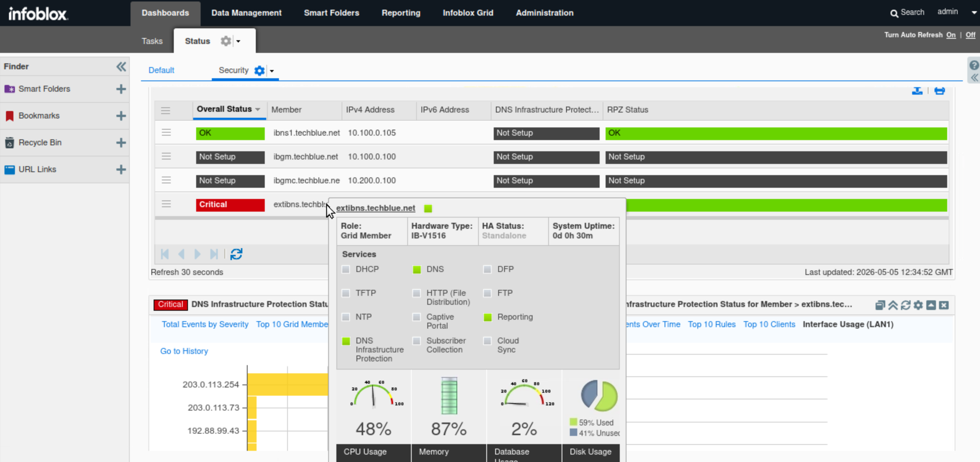Image resolution: width=980 pixels, height=462 pixels.
Task: Click the TFTP service status box
Action: (x=346, y=293)
